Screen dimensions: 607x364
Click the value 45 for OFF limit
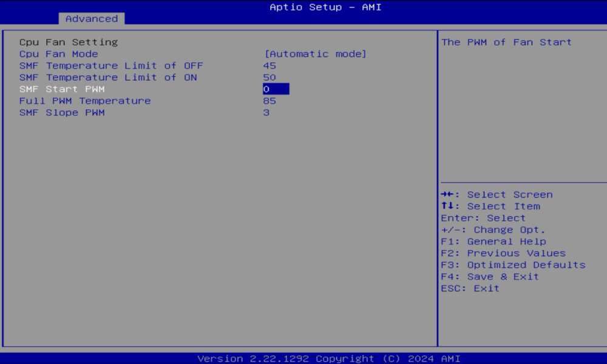click(270, 66)
